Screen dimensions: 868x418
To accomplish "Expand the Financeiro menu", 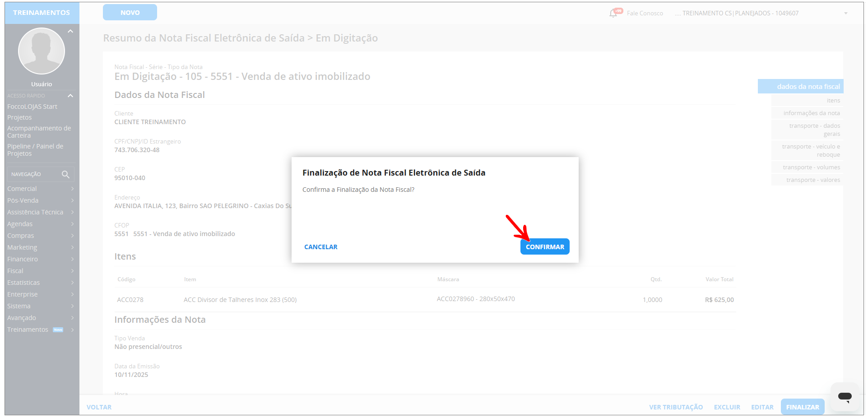I will point(41,259).
